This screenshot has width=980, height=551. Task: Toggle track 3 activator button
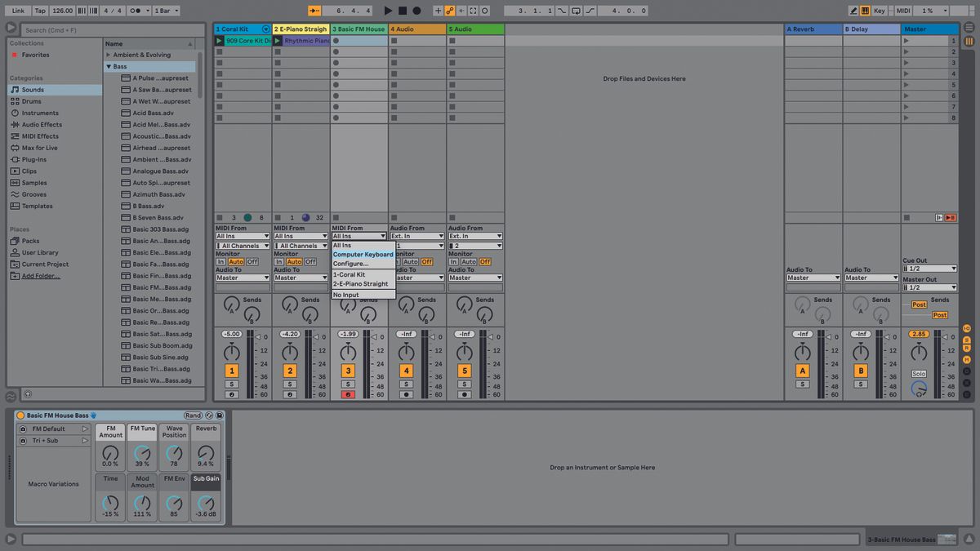(348, 371)
